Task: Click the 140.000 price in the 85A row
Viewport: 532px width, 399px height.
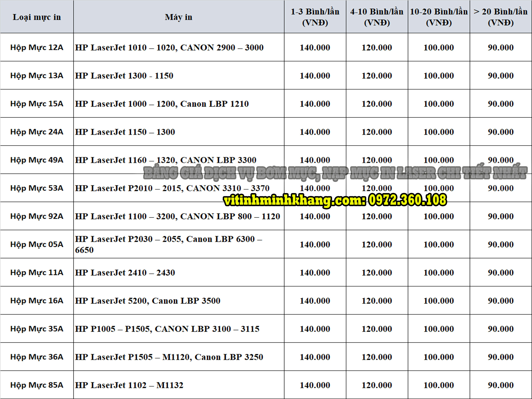Action: point(315,385)
